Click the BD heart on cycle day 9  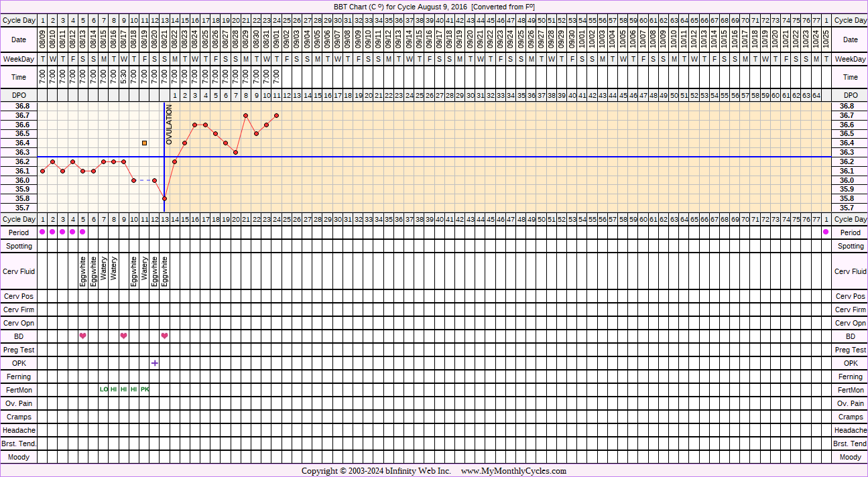point(124,336)
